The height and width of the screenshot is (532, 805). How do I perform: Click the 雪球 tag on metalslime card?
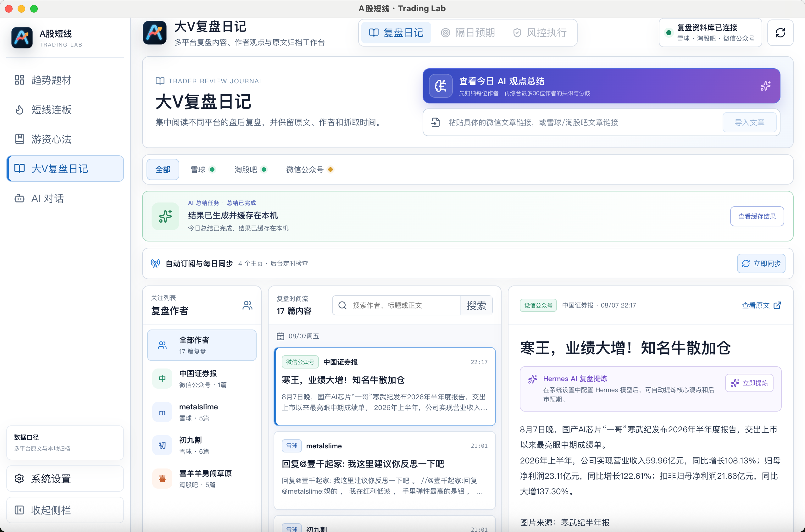(291, 446)
